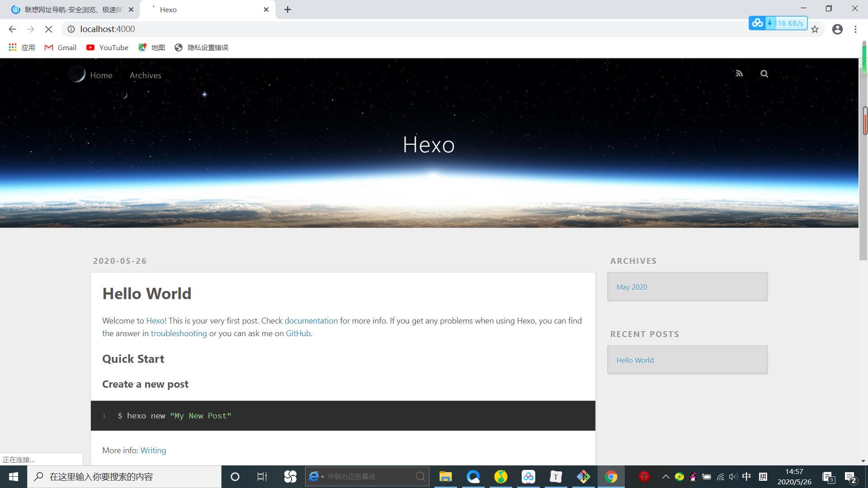Click the Hexo site title
The height and width of the screenshot is (488, 868).
tap(429, 145)
